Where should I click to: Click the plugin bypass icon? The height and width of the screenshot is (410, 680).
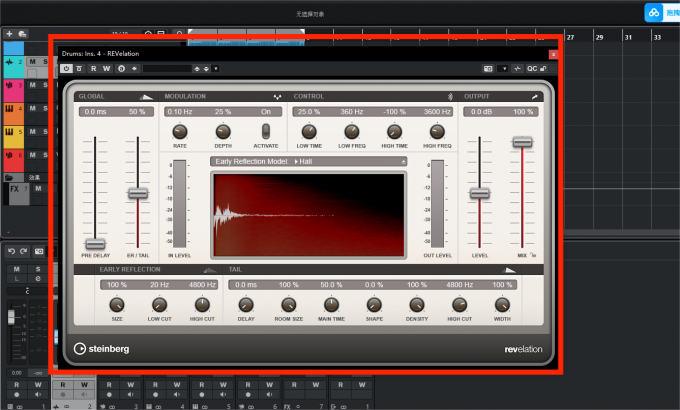click(x=79, y=69)
